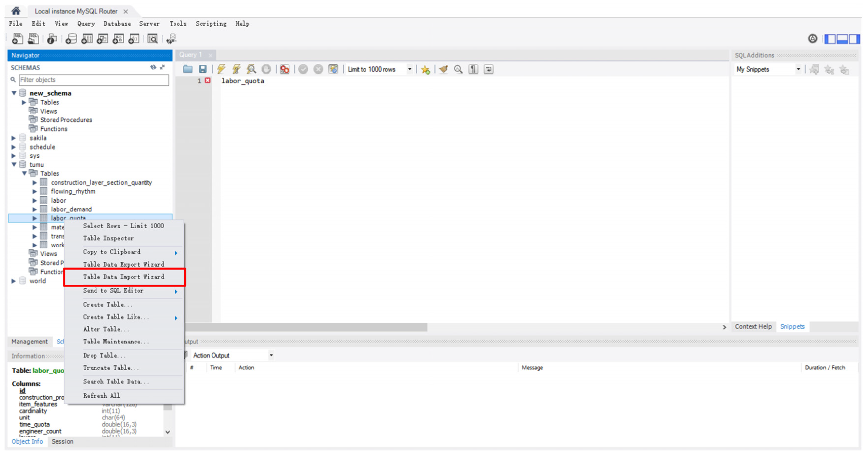
Task: Toggle the left sidebar panel visibility button
Action: 830,39
